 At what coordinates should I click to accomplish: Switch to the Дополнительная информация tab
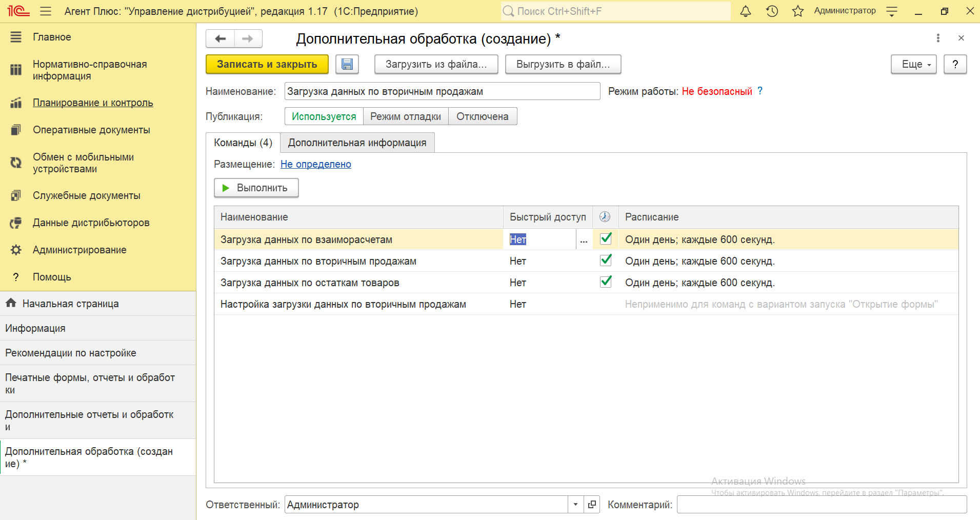click(x=357, y=143)
